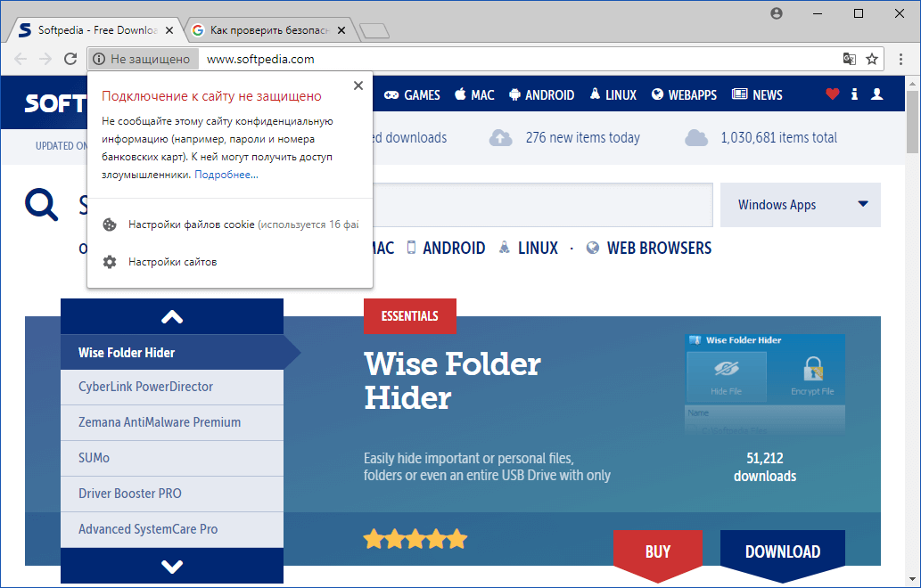Click the 'Подробнее…' link
The image size is (921, 588).
[x=226, y=175]
